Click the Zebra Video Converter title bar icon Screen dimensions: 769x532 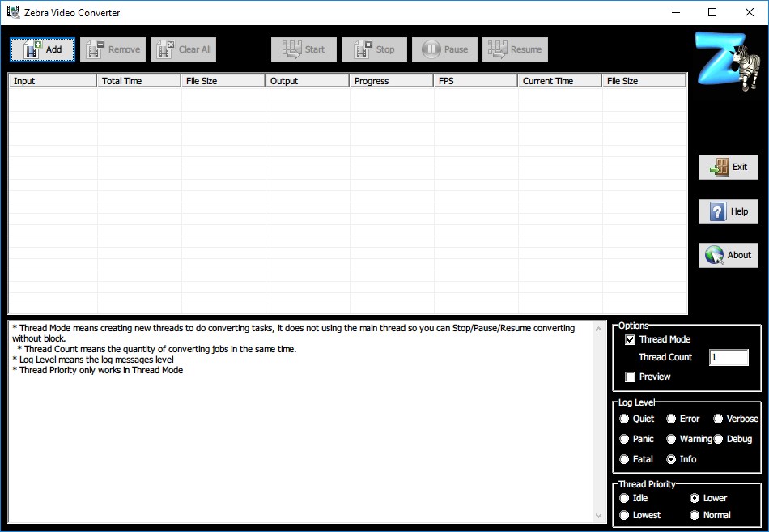click(x=13, y=12)
